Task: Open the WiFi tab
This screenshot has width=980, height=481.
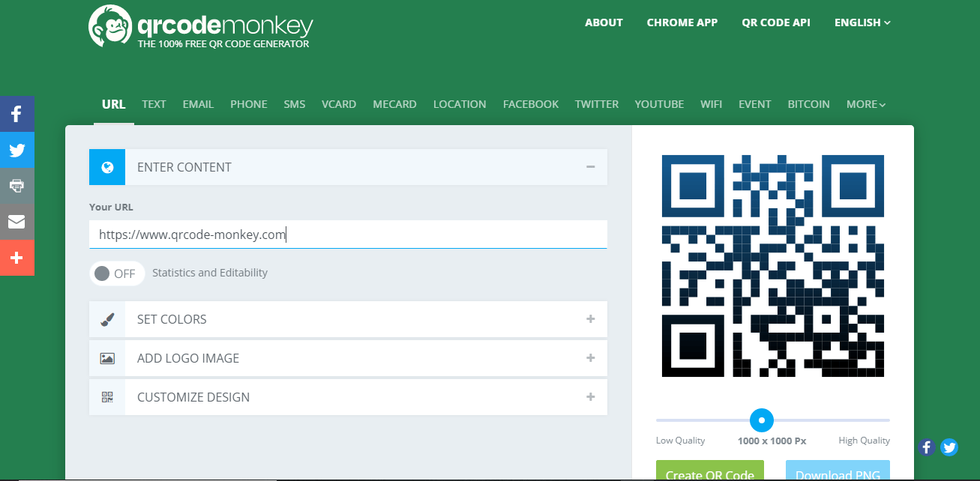Action: point(712,104)
